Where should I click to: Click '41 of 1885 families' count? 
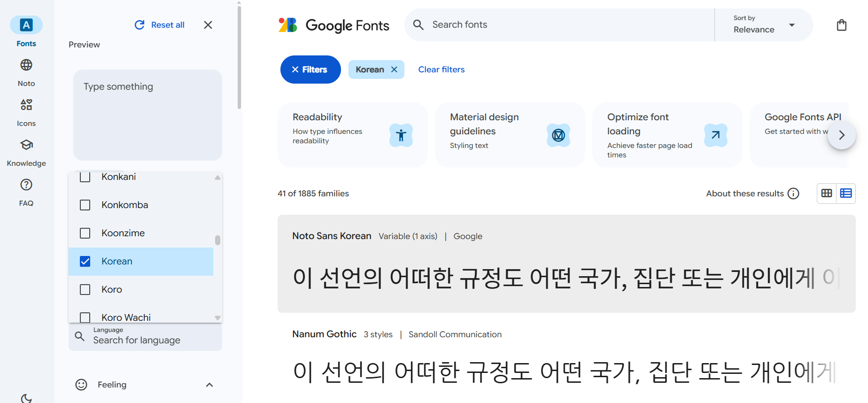click(x=313, y=194)
